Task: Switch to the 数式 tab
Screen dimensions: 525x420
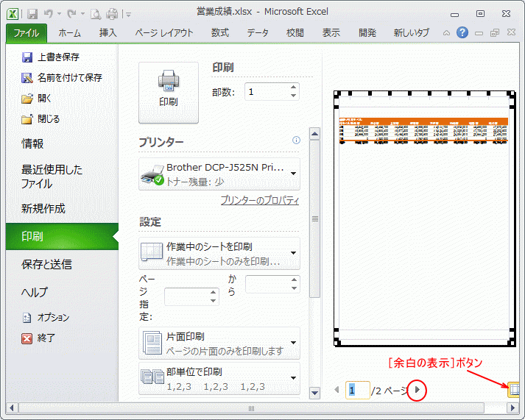Action: click(219, 33)
